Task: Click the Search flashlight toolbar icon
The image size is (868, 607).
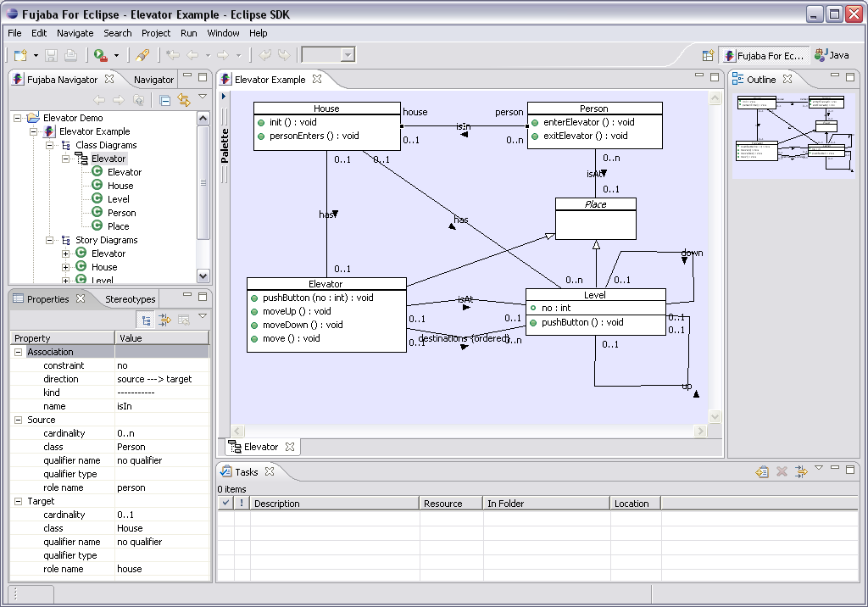Action: pyautogui.click(x=142, y=55)
